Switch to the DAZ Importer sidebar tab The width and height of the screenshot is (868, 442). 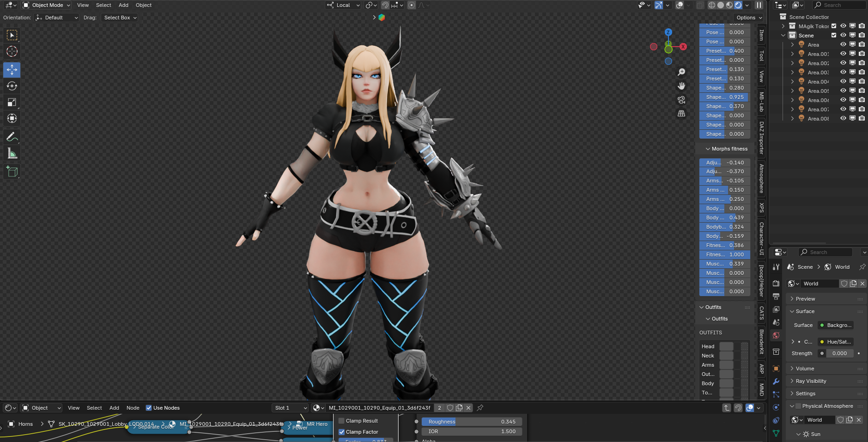click(x=761, y=138)
